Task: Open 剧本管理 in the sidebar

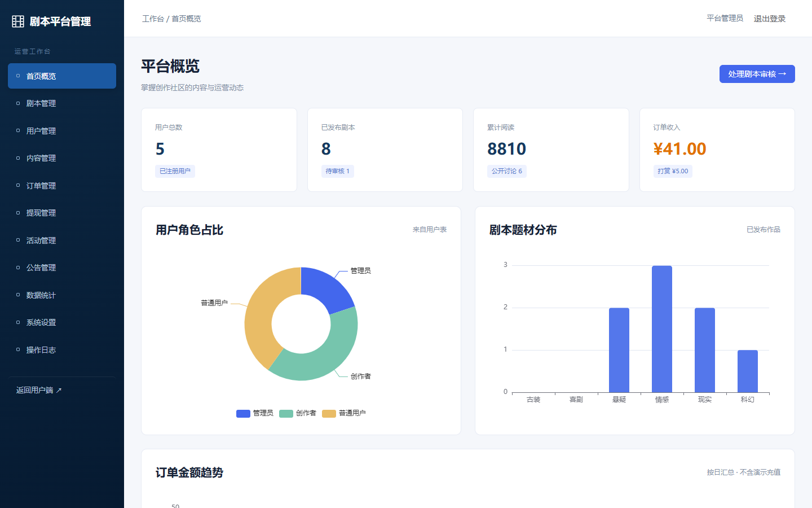Action: tap(62, 103)
